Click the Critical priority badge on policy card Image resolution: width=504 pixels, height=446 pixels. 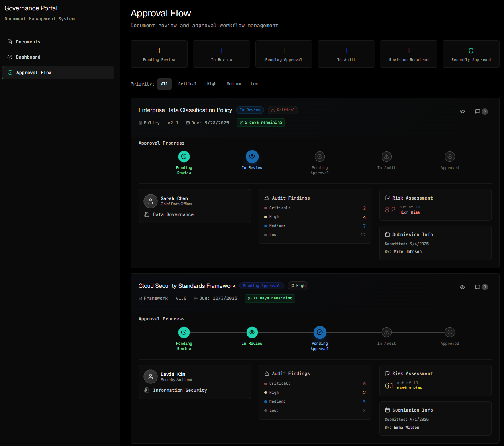click(283, 110)
